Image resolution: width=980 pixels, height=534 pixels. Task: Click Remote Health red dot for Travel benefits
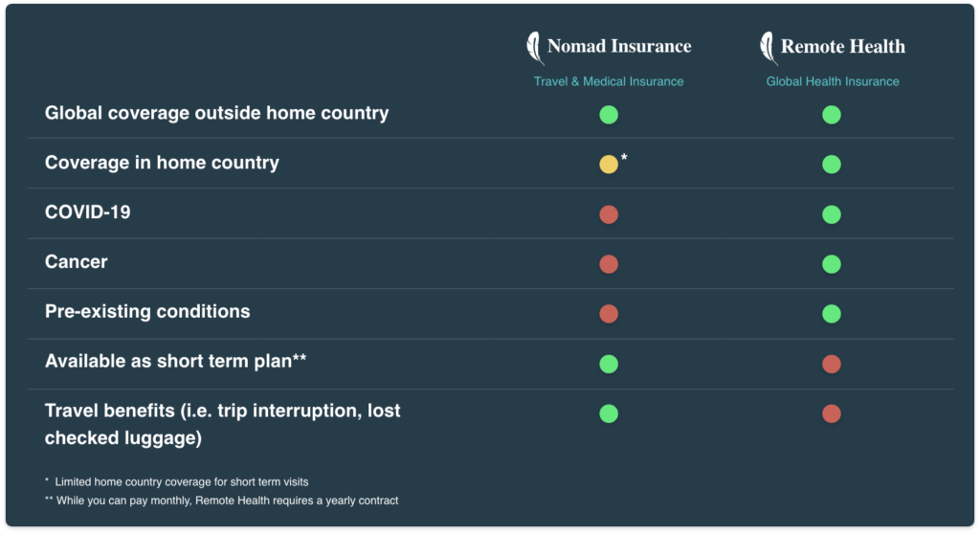coord(832,413)
